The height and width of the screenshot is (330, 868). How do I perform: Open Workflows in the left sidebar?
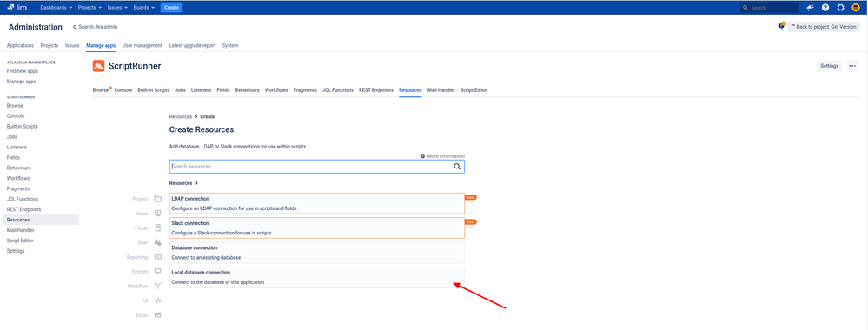(x=18, y=178)
